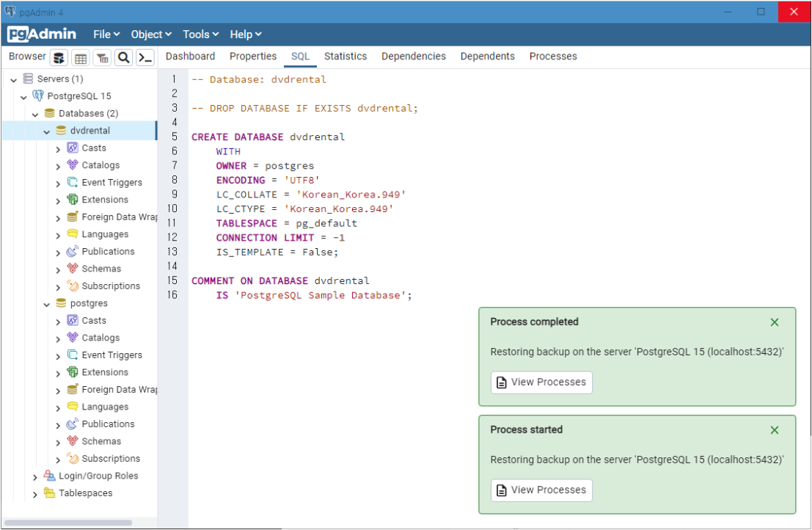Open the Search Objects magnifier icon
The width and height of the screenshot is (812, 530).
point(124,57)
